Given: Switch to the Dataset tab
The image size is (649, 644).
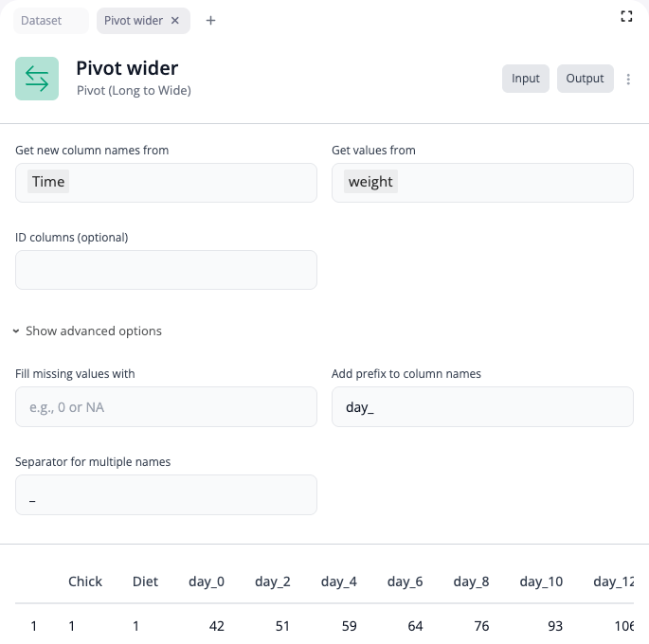Looking at the screenshot, I should pos(41,21).
